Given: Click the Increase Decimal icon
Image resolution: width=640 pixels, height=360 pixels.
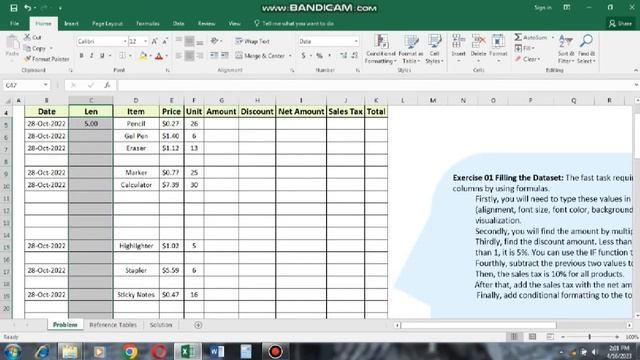Looking at the screenshot, I should pyautogui.click(x=344, y=56).
